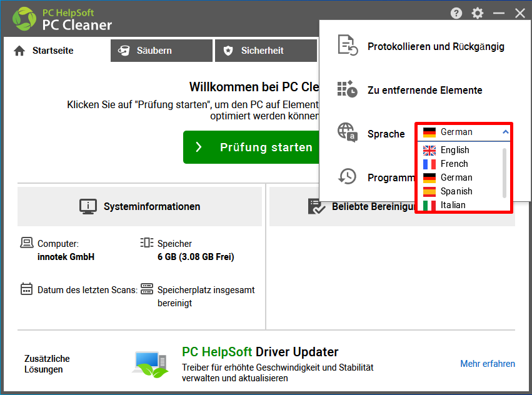Click the Sicherheit shield icon
Viewport: 532px width, 395px height.
coord(228,51)
